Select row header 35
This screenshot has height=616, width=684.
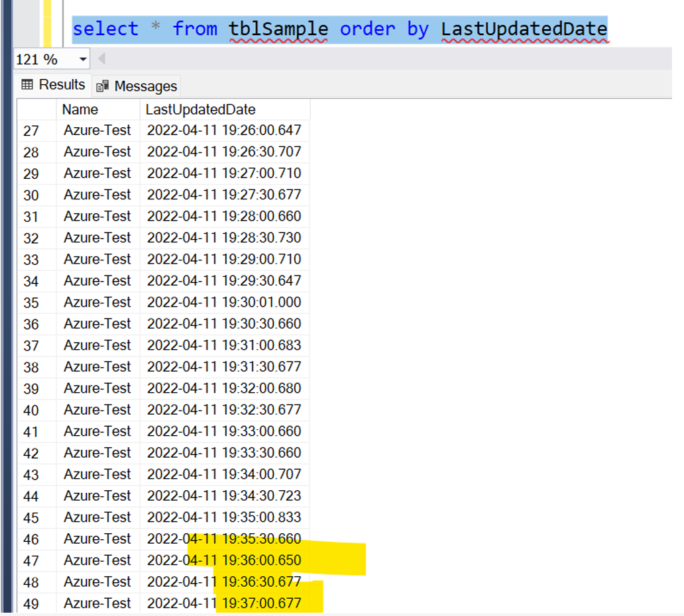(36, 303)
